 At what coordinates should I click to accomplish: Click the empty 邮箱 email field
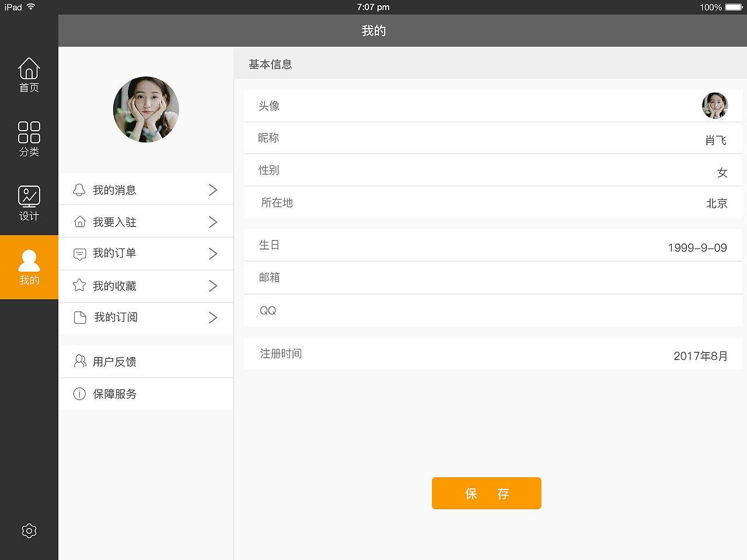[x=493, y=278]
